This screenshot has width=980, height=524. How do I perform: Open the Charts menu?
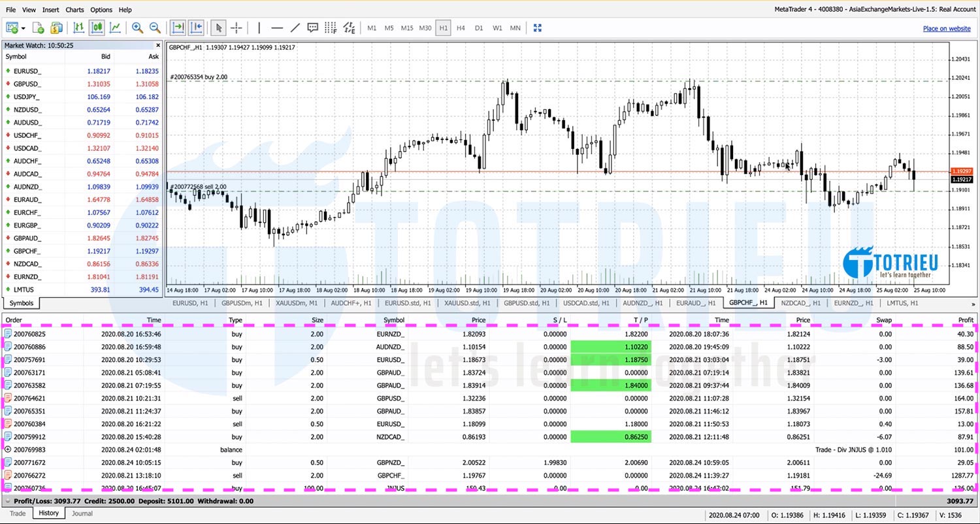tap(74, 10)
